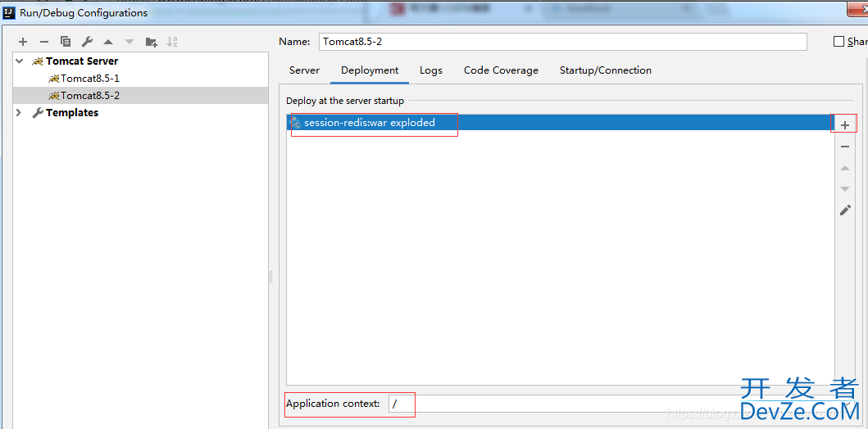Viewport: 868px width, 429px height.
Task: Open the Logs tab
Action: (x=430, y=70)
